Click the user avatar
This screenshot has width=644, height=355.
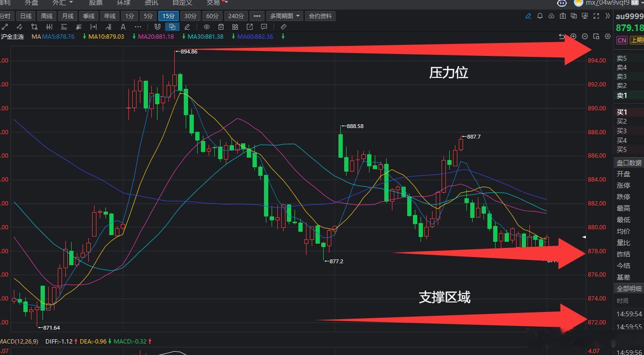[579, 2]
